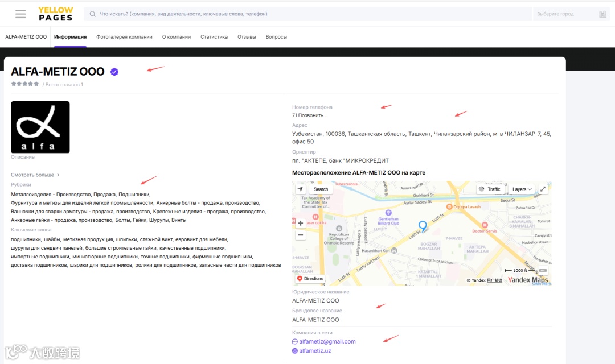Viewport: 615px width, 364px height.
Task: Click the heading Месторасположение ALFA-METIZ OOO на карте
Action: tap(359, 173)
